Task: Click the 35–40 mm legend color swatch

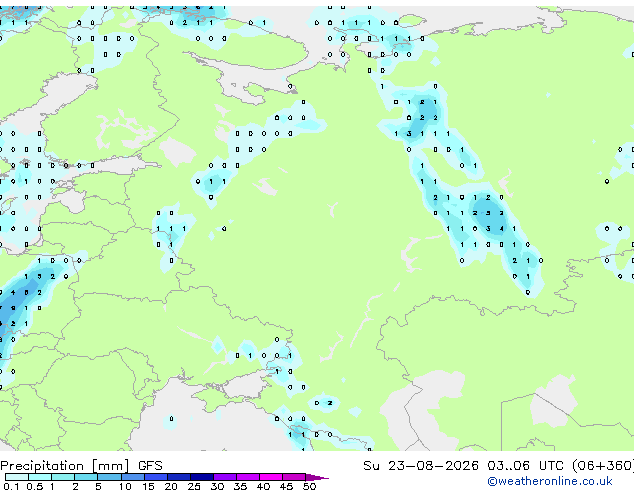Action: tap(248, 477)
